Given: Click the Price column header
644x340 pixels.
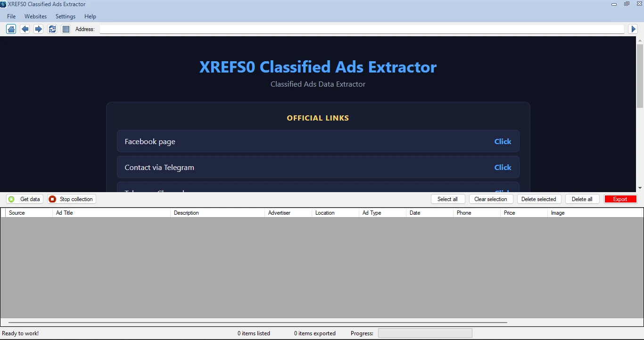Looking at the screenshot, I should click(x=524, y=213).
